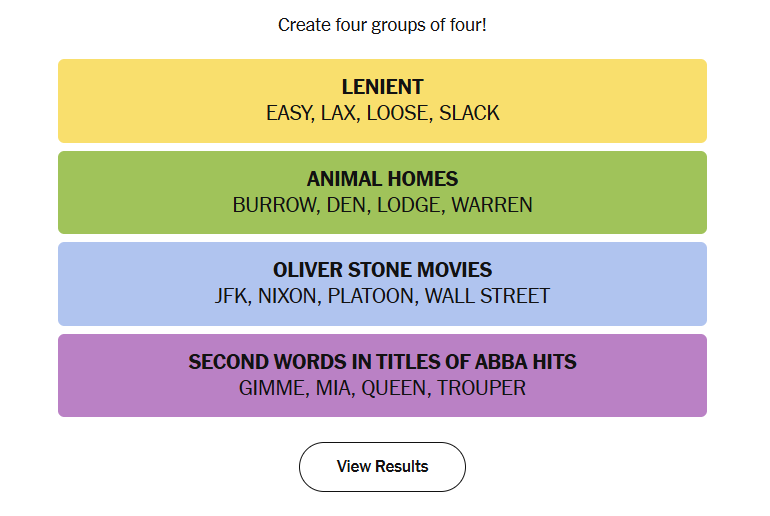Image resolution: width=770 pixels, height=516 pixels.
Task: Click JFK in the blue group
Action: pos(234,296)
